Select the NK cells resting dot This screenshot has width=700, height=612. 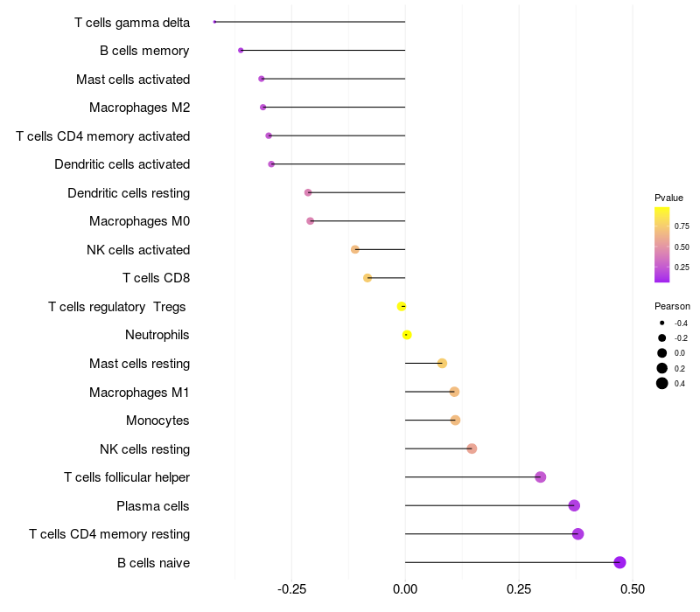tap(472, 449)
